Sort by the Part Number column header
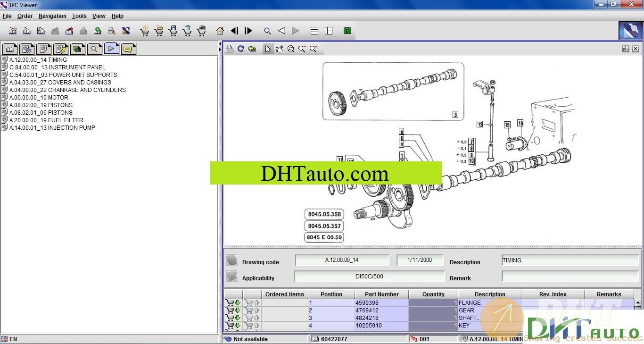Viewport: 644px width, 344px height. tap(381, 294)
